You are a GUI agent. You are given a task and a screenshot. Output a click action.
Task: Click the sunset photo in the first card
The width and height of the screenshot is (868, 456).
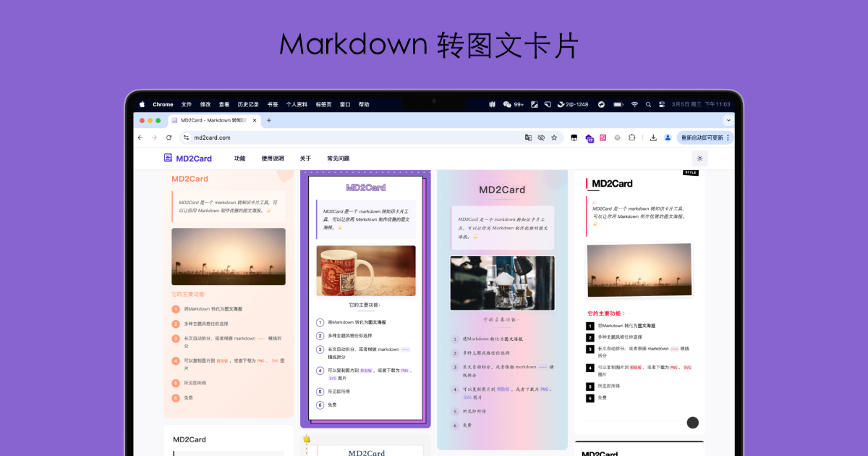click(x=229, y=256)
